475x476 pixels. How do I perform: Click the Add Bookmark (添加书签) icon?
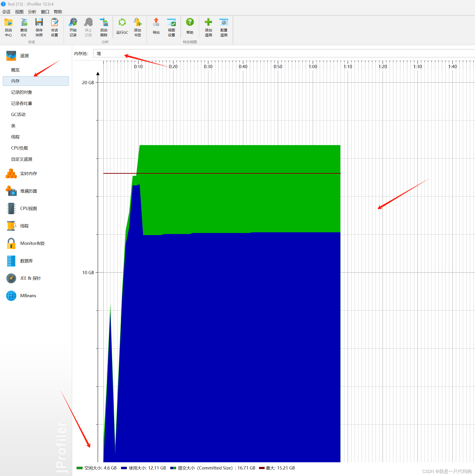click(x=137, y=23)
